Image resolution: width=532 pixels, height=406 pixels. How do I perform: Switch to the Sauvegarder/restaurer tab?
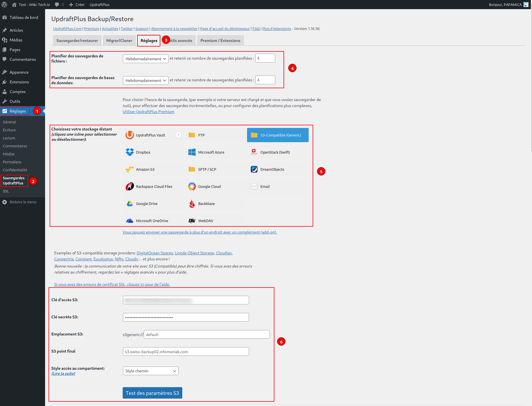point(77,41)
